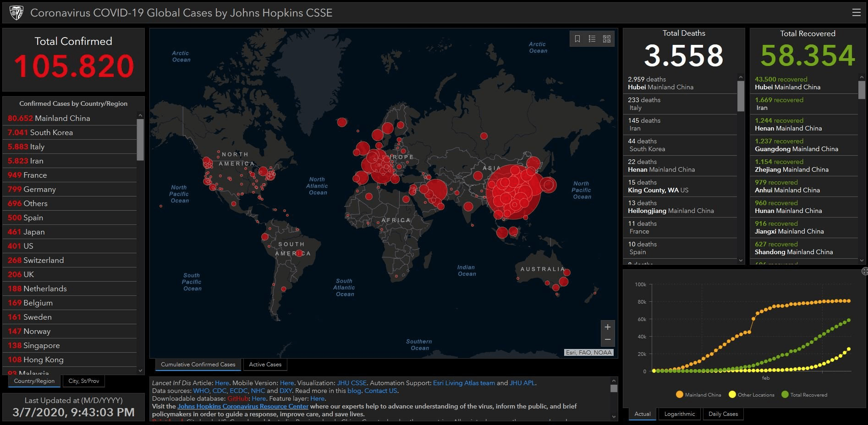
Task: Select Mainland China in the confirmed cases list
Action: pos(70,118)
